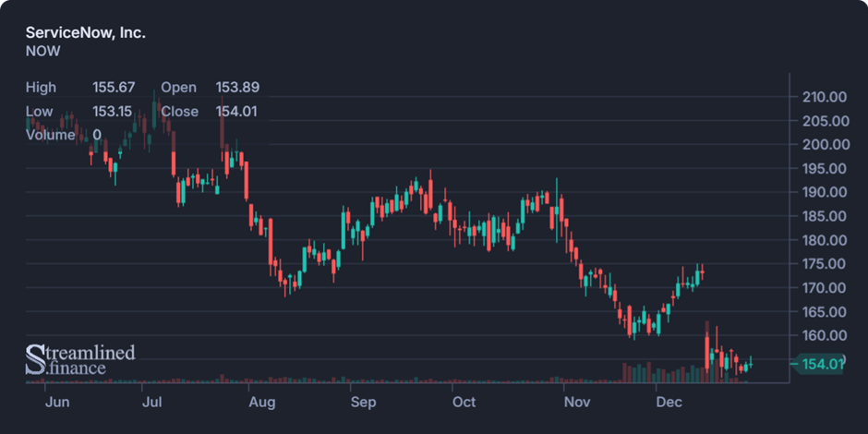Click the Jun label on time axis
Screen dimensions: 868x434
coord(57,402)
